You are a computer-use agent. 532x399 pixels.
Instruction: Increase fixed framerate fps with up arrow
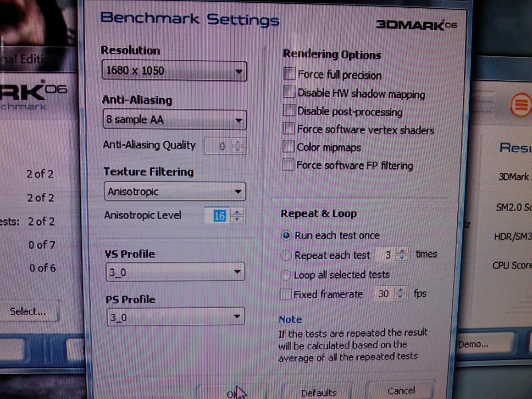click(x=401, y=290)
